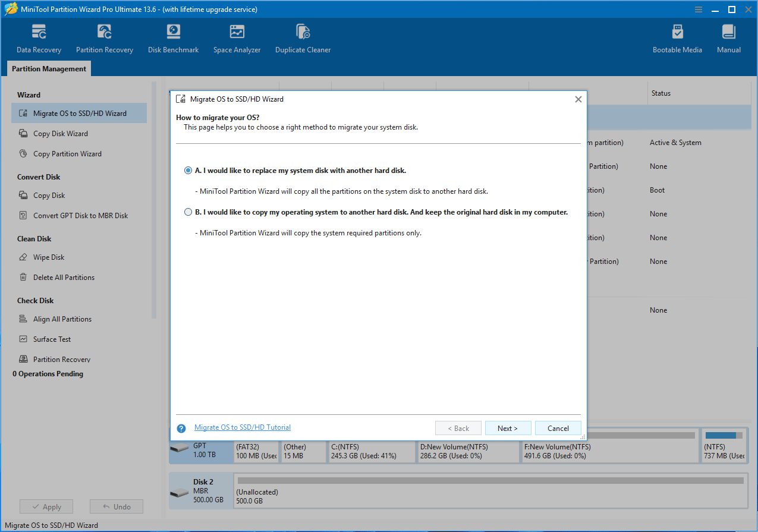Select Migrate OS to SSD/HD Wizard in the sidebar
The width and height of the screenshot is (758, 532).
point(79,114)
